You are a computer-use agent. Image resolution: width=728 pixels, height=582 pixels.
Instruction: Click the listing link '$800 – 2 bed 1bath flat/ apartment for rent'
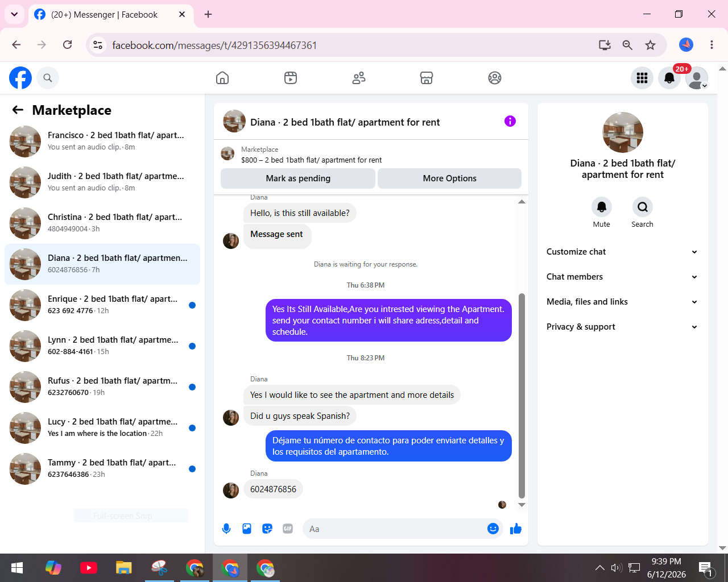312,160
